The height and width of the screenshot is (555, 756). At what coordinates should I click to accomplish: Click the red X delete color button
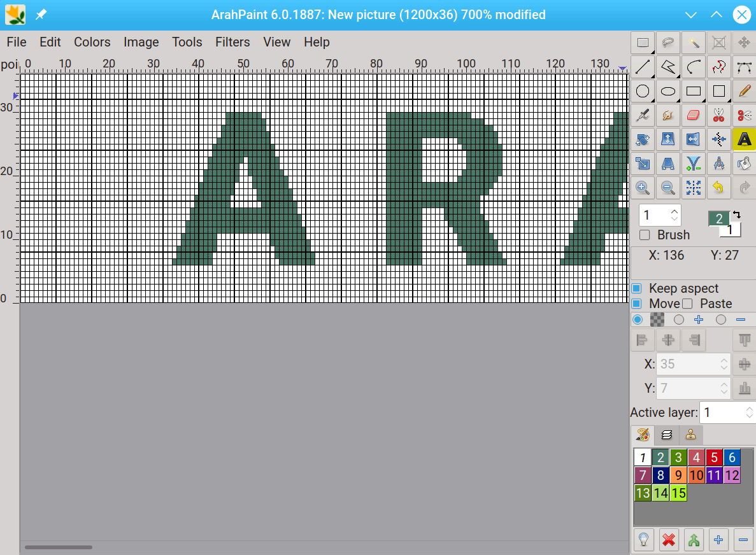(x=668, y=540)
